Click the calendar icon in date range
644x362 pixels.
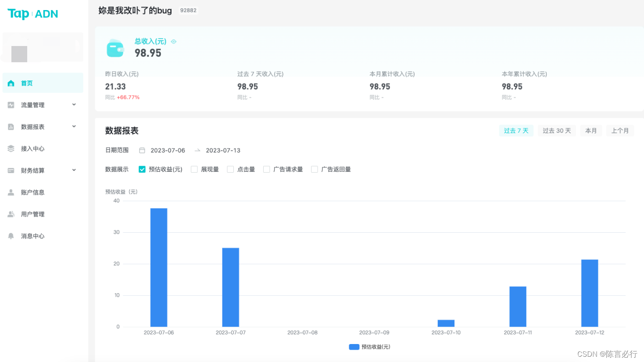tap(142, 150)
